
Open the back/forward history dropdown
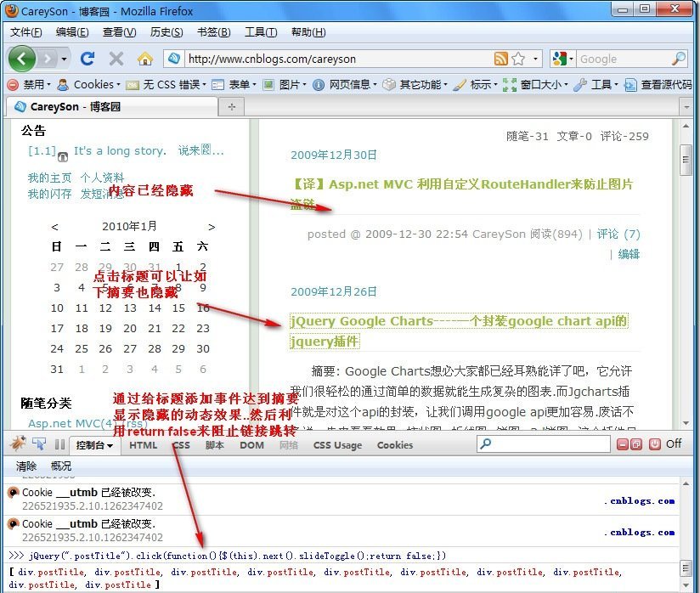64,59
